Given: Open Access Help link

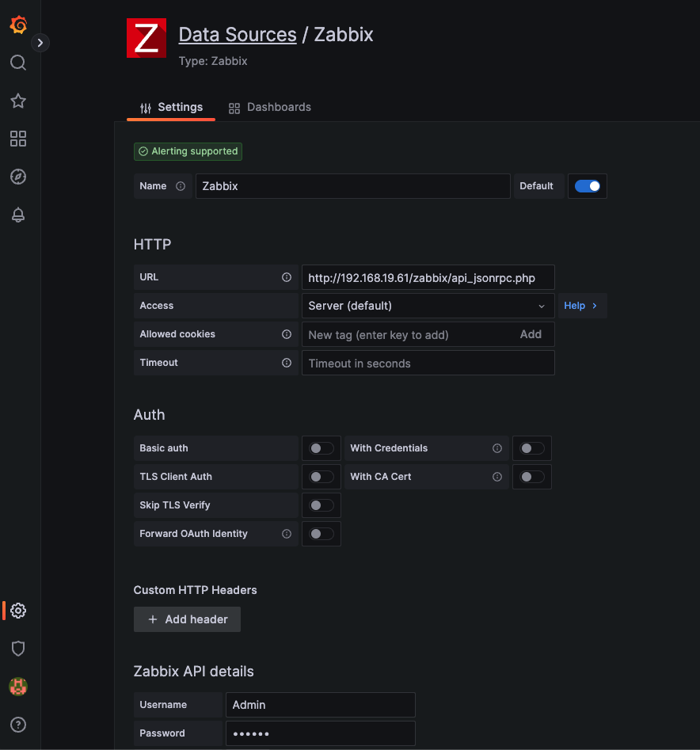Looking at the screenshot, I should [581, 306].
